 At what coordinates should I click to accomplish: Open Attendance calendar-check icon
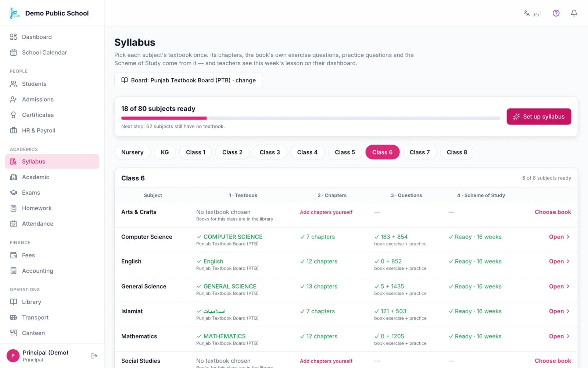click(14, 223)
